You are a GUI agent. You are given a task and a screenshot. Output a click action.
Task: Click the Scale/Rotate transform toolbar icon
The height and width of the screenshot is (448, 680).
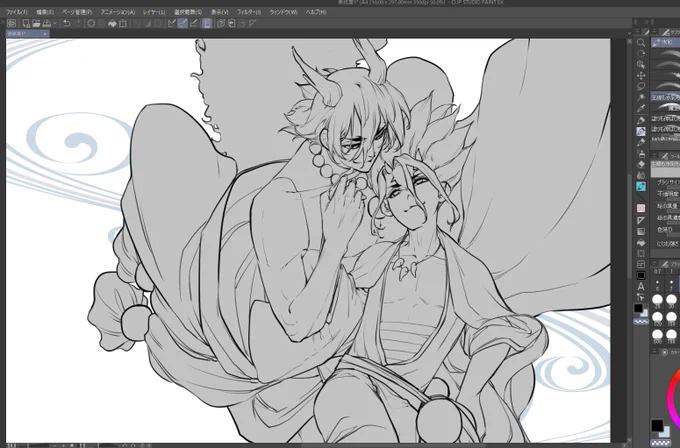[123, 23]
